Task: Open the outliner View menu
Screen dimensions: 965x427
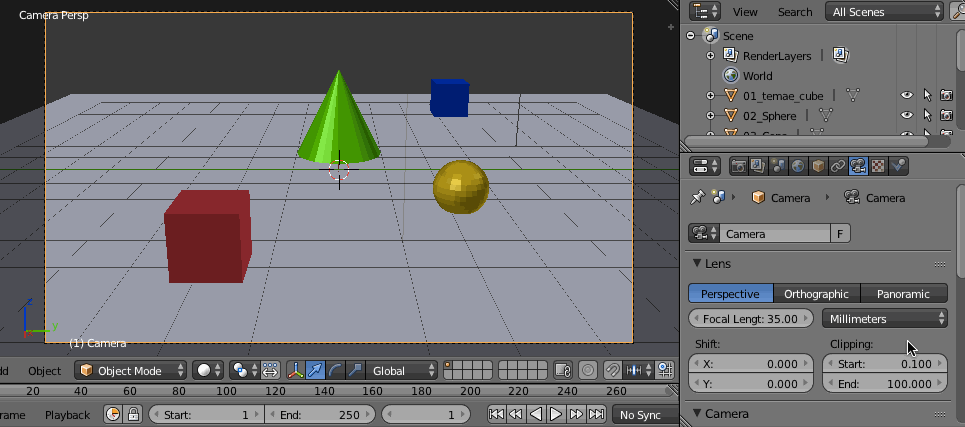Action: point(745,12)
